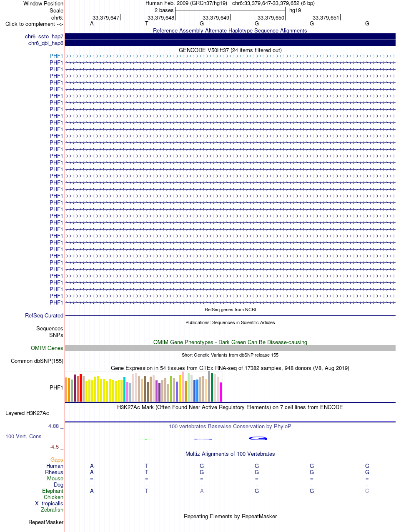Click the 33,379,649 position label

[x=216, y=18]
